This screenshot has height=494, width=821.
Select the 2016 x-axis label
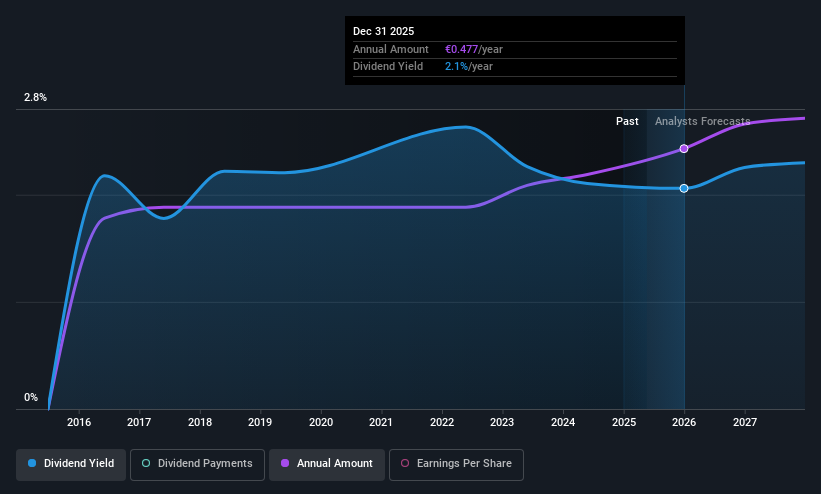point(79,422)
